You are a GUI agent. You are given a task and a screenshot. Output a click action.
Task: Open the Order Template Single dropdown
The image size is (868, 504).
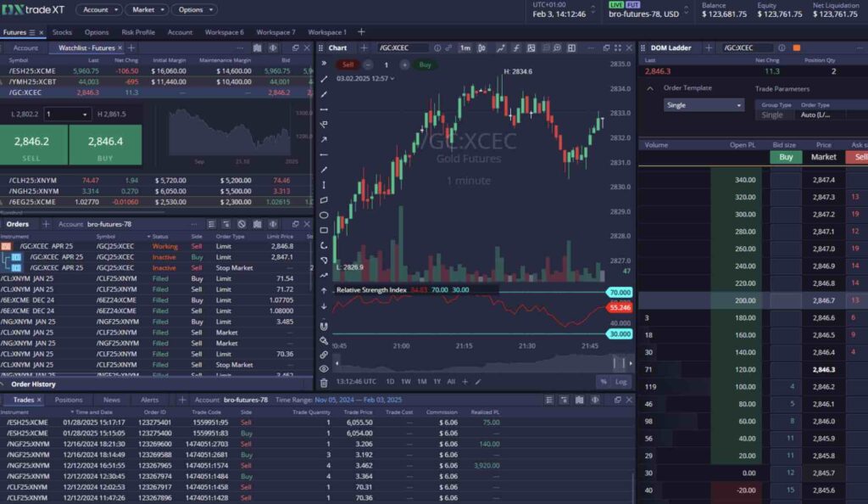tap(704, 105)
